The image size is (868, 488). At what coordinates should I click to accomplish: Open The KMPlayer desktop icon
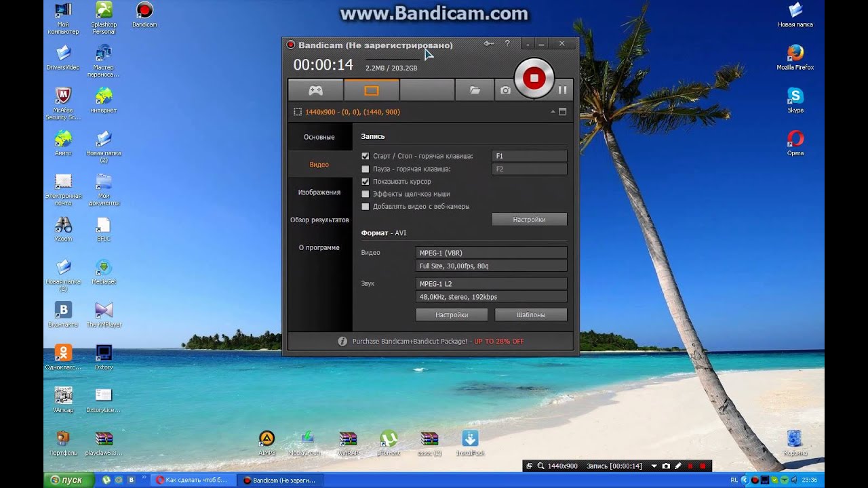coord(104,314)
